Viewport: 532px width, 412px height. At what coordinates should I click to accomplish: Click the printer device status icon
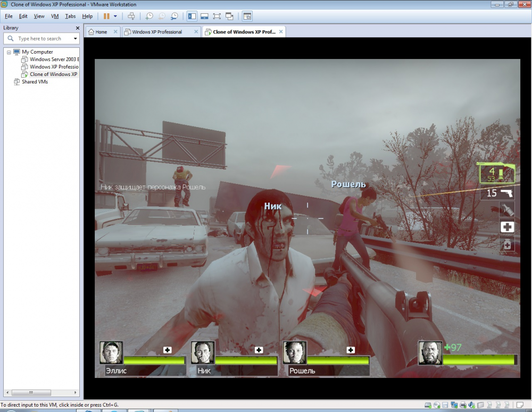click(x=463, y=405)
